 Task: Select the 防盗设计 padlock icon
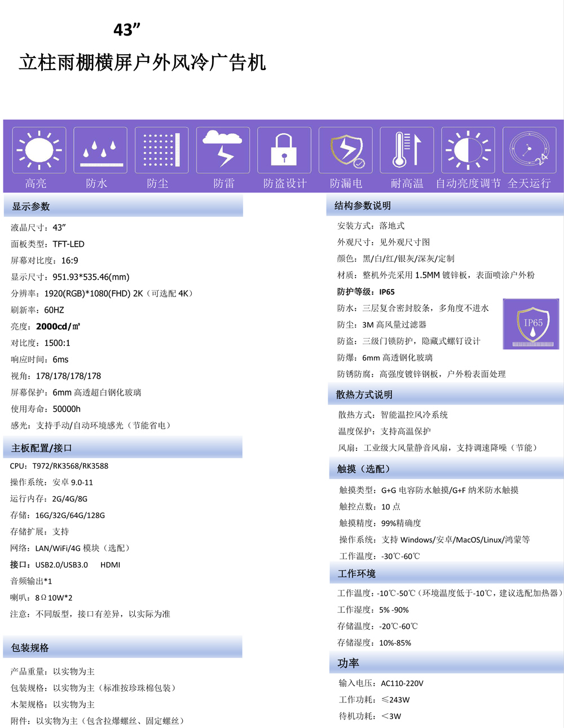[x=284, y=150]
